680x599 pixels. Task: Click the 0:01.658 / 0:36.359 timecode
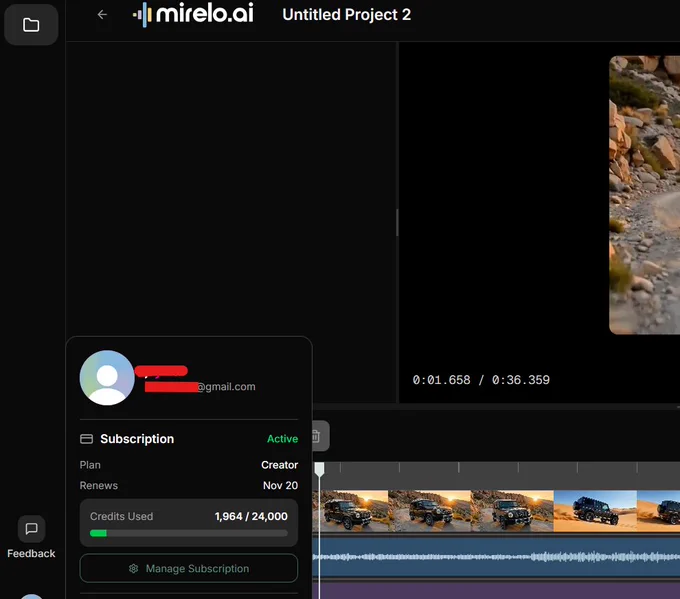(x=481, y=380)
